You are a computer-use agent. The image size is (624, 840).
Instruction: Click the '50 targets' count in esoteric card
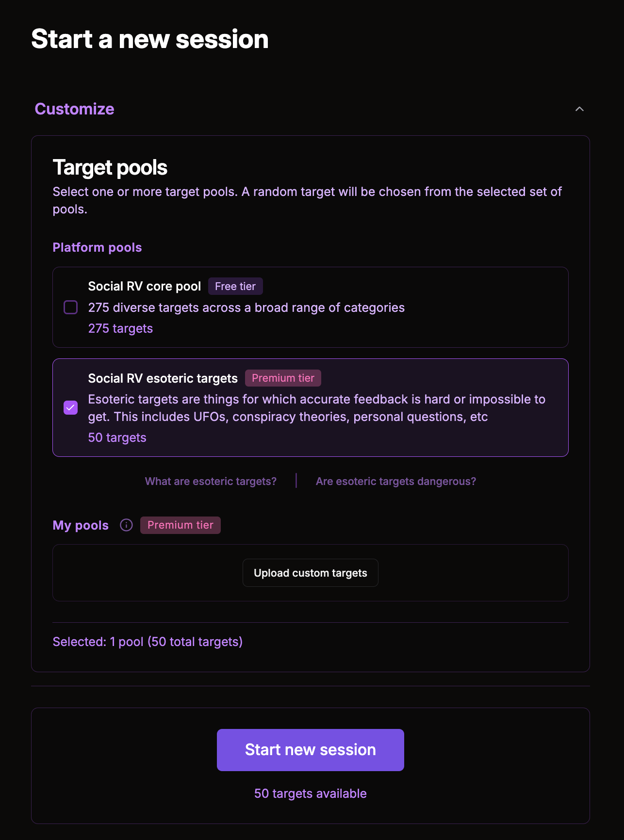coord(117,437)
